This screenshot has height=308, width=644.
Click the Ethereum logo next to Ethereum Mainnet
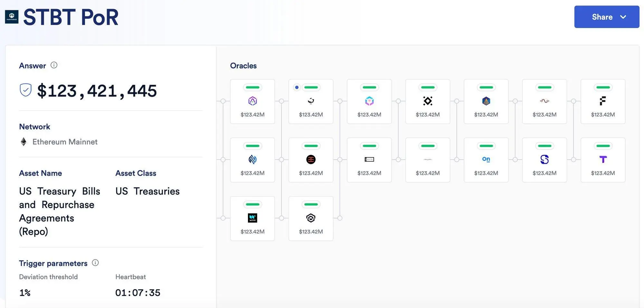coord(24,142)
